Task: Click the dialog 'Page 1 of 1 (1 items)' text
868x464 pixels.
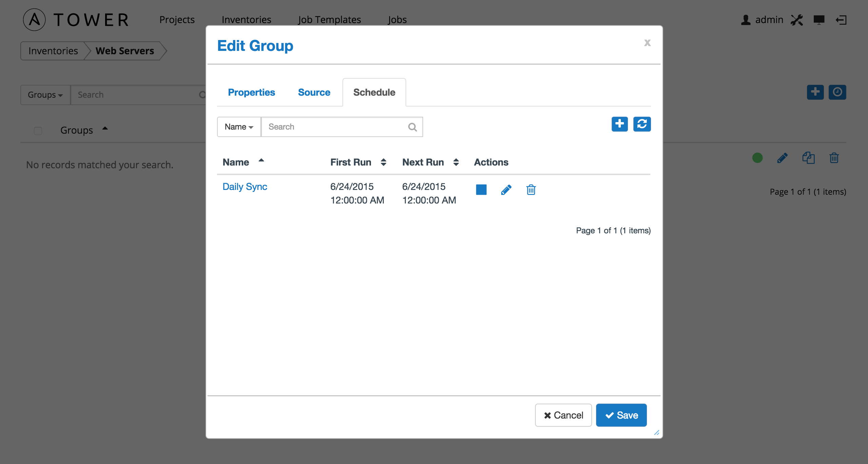Action: click(613, 231)
